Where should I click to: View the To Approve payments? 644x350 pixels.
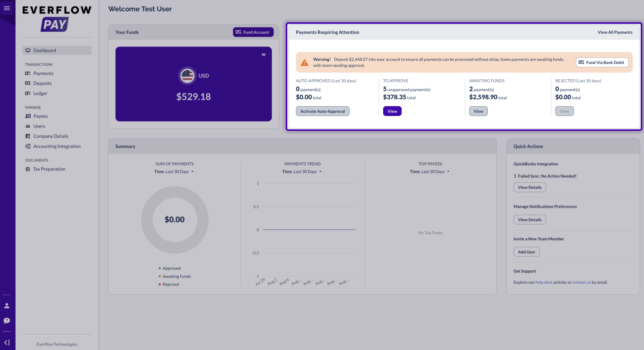point(392,111)
